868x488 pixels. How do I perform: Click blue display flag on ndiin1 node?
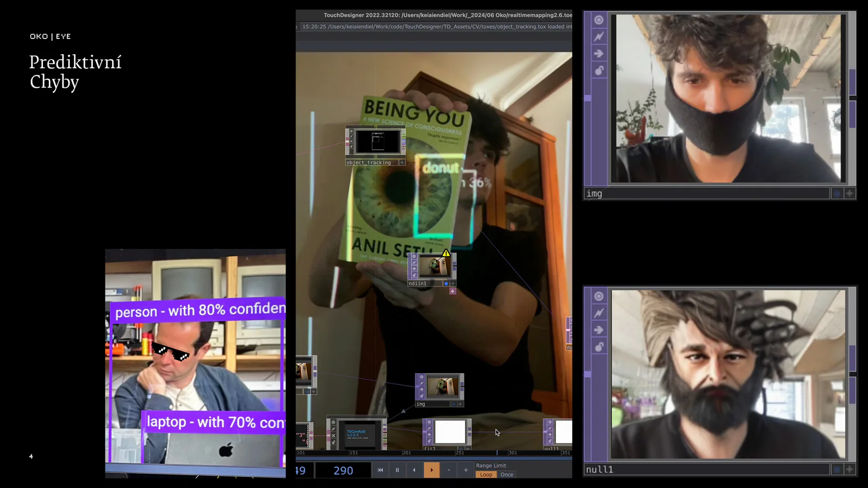446,284
